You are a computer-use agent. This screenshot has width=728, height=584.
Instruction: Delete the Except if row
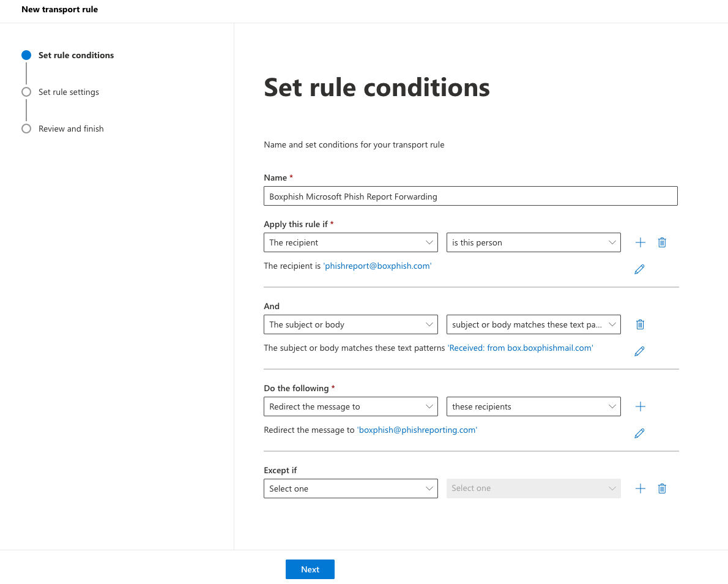click(662, 489)
